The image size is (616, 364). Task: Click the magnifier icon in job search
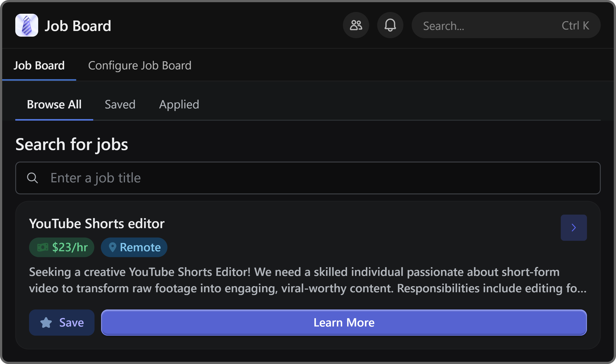tap(32, 178)
